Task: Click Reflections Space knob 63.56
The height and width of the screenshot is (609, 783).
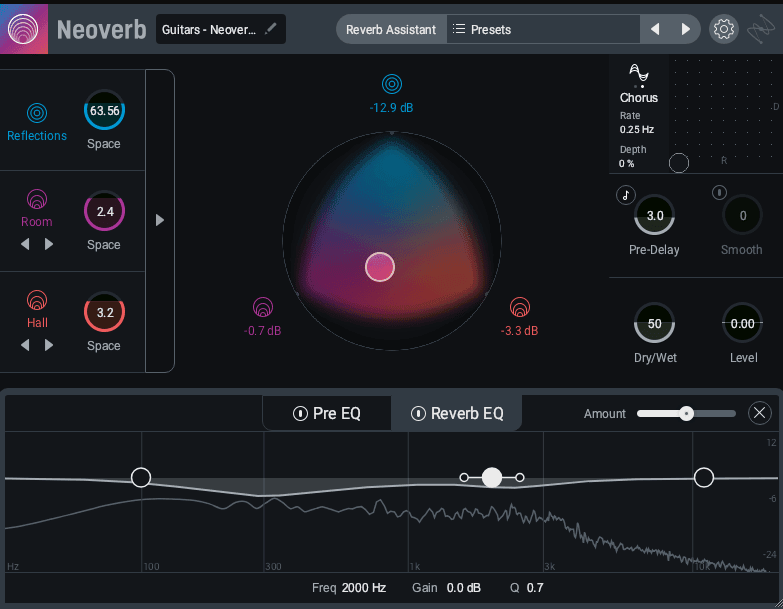Action: (x=104, y=110)
